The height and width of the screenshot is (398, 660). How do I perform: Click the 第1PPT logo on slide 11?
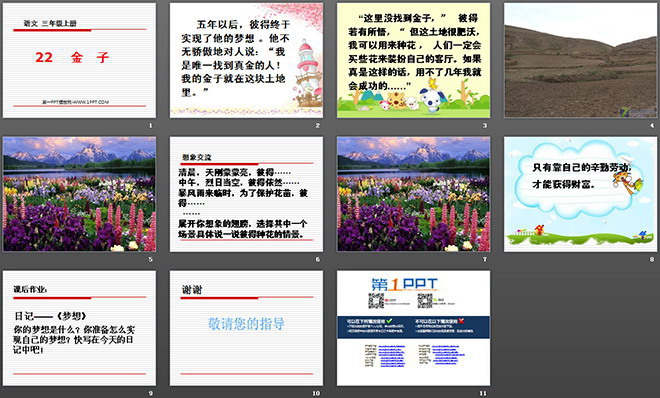(x=404, y=284)
